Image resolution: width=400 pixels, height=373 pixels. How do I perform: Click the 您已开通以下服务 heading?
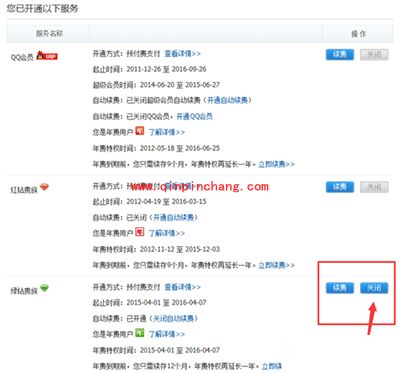point(42,8)
